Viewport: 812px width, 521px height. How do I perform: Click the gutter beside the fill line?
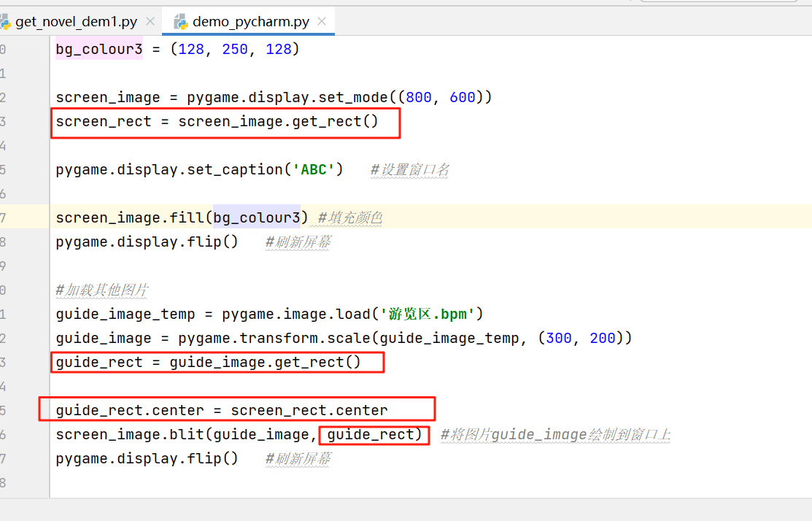pyautogui.click(x=24, y=217)
